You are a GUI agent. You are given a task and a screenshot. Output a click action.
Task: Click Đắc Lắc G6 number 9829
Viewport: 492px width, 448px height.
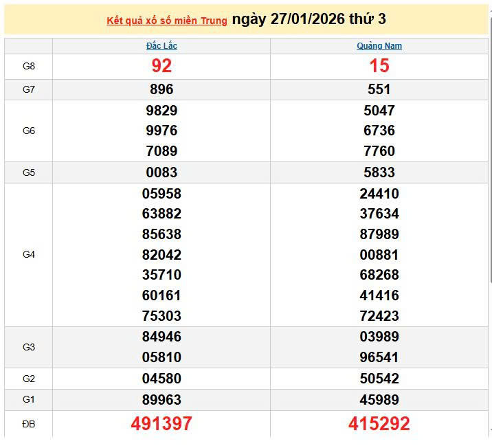pos(161,111)
